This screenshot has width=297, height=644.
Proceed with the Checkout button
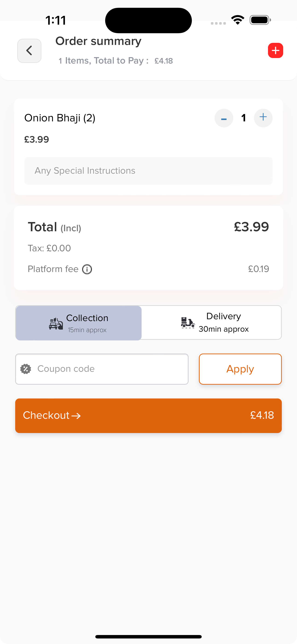click(148, 416)
